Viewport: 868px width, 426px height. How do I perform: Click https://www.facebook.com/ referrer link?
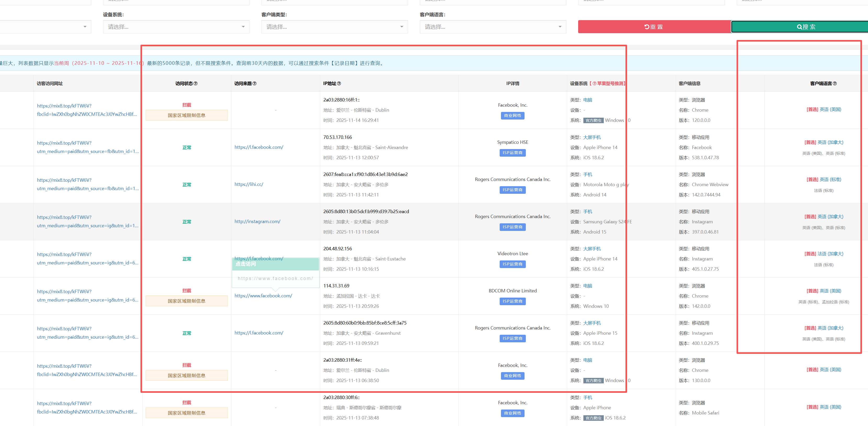263,296
